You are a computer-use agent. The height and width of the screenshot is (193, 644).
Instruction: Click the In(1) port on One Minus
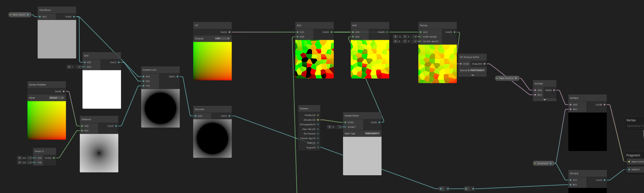pos(40,17)
